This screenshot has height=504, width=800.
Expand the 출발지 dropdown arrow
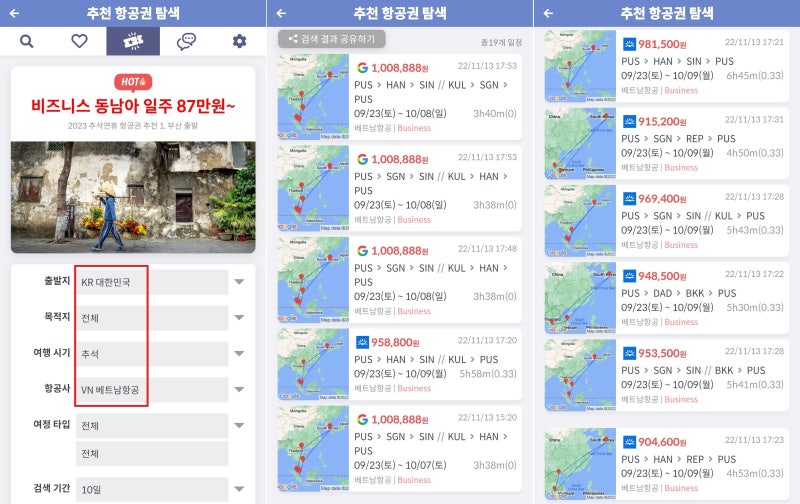239,282
